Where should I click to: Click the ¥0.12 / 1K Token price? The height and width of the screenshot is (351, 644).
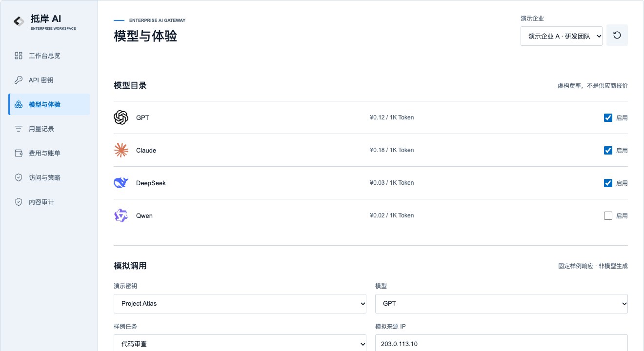tap(392, 117)
